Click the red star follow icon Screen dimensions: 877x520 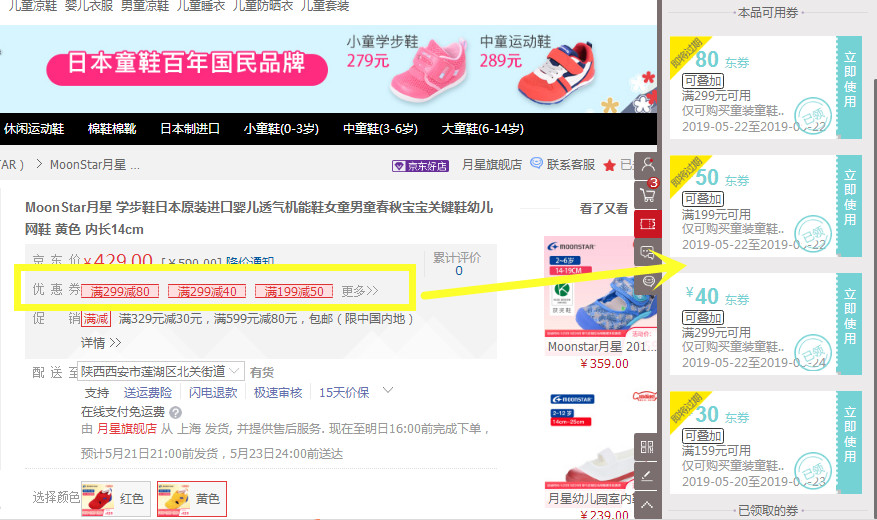(x=610, y=165)
